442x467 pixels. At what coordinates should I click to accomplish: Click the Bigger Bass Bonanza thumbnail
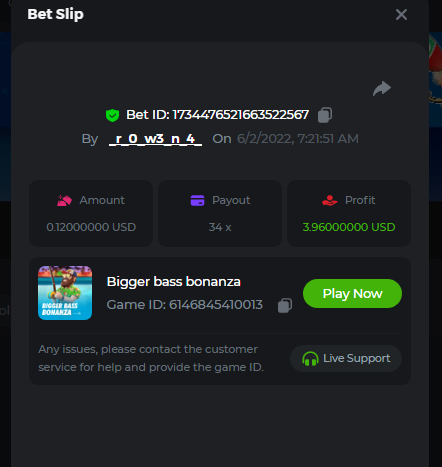[x=65, y=293]
